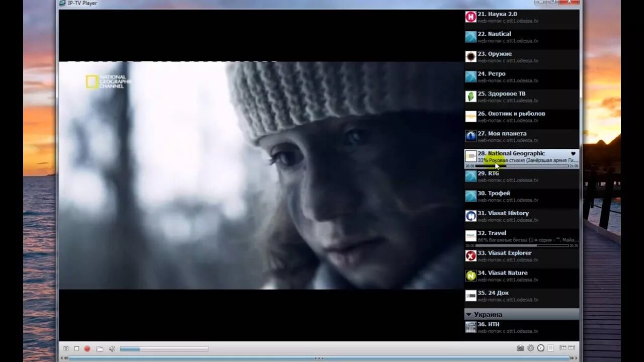The image size is (644, 362).
Task: Mute audio using the speaker icon
Action: pyautogui.click(x=112, y=348)
